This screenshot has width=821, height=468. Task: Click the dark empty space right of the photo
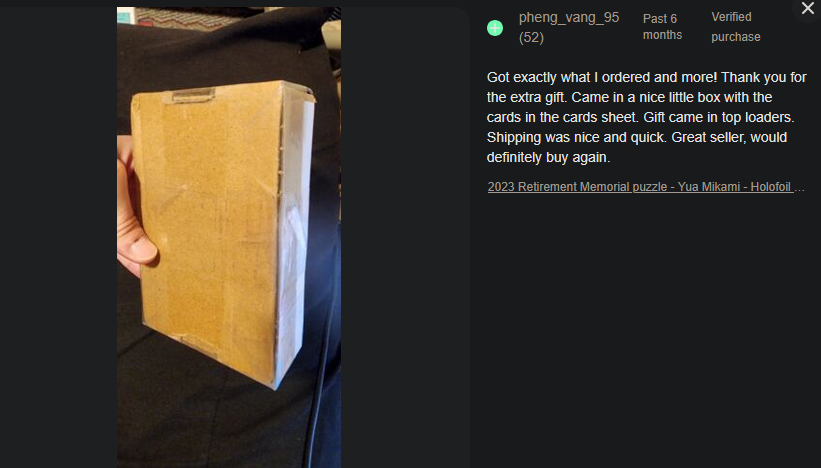tap(404, 236)
